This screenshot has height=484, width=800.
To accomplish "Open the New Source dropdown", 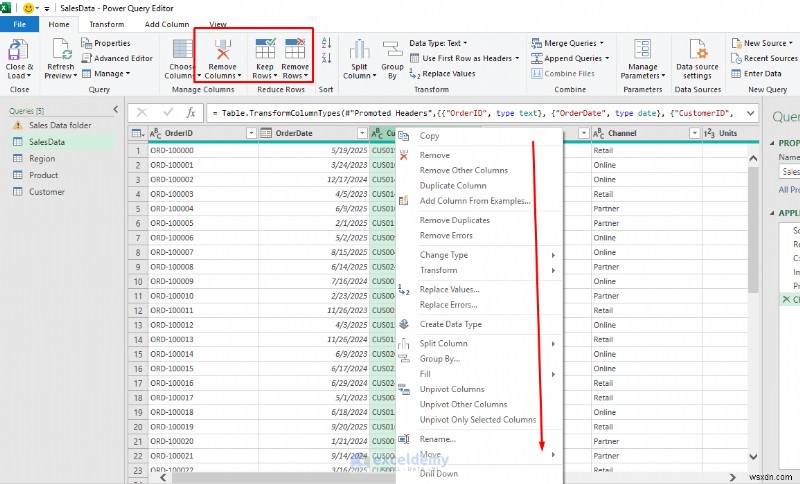I will [x=762, y=43].
